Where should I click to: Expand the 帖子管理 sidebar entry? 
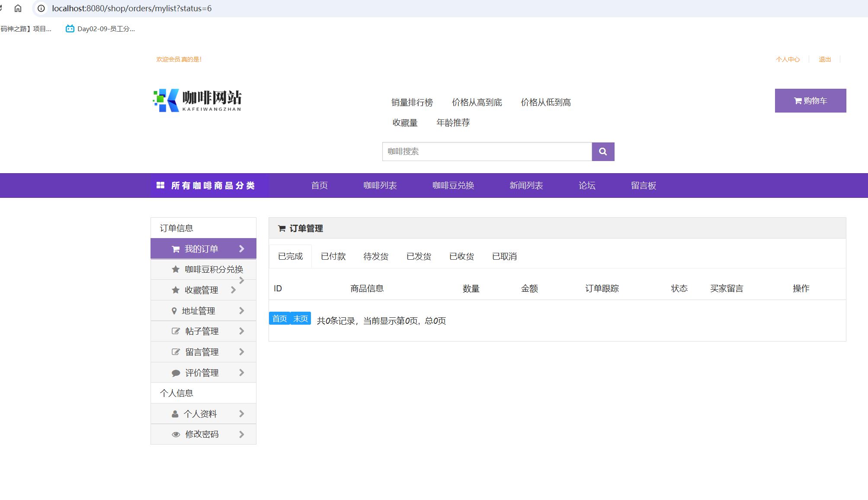tap(241, 331)
